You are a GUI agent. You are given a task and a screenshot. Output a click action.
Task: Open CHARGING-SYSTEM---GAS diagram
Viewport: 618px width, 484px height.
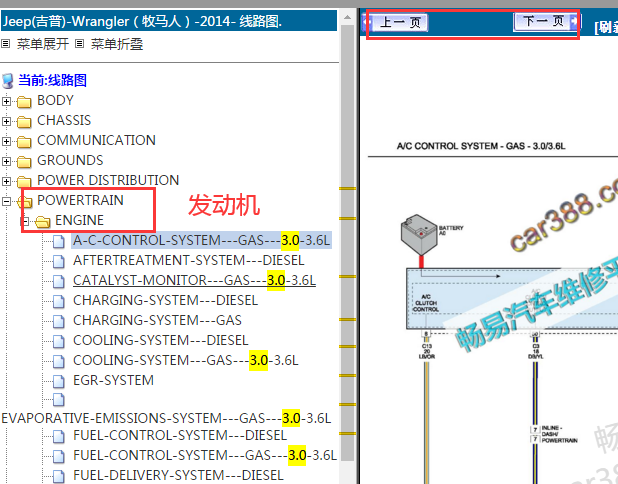(x=157, y=320)
